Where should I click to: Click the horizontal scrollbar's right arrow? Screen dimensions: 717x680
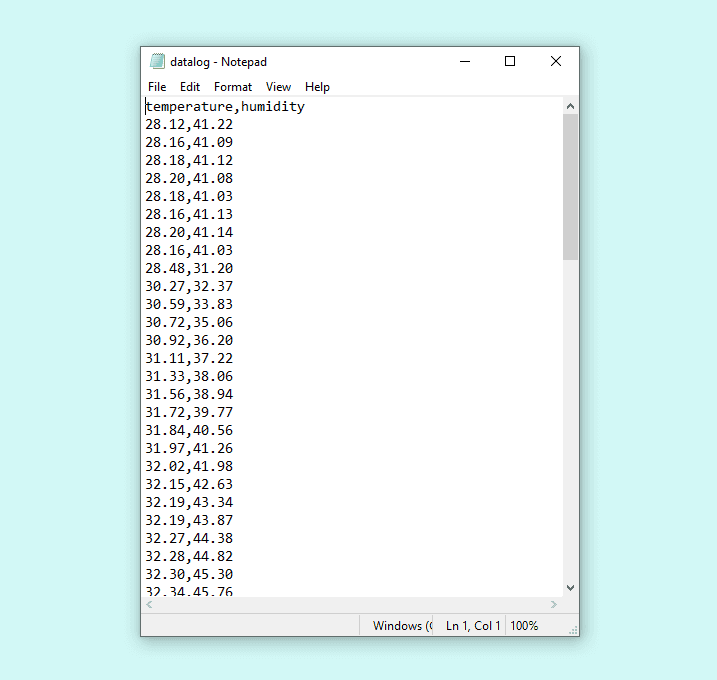pyautogui.click(x=554, y=605)
